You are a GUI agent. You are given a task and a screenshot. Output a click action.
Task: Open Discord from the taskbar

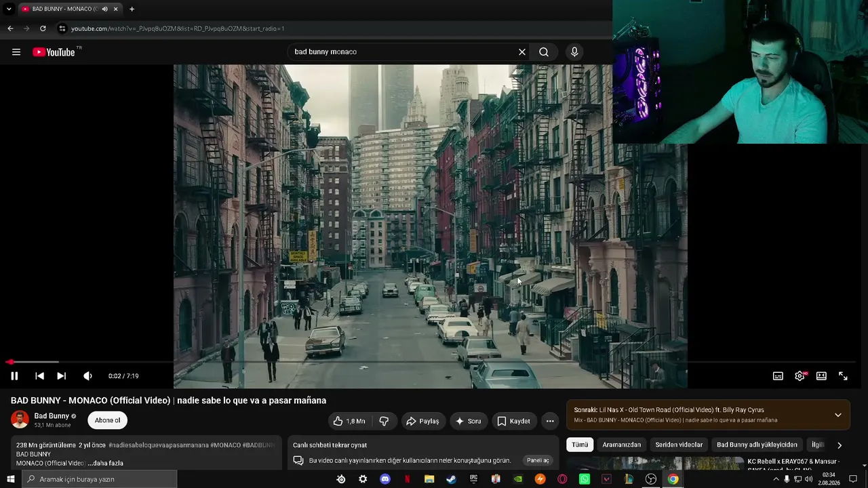click(x=385, y=479)
